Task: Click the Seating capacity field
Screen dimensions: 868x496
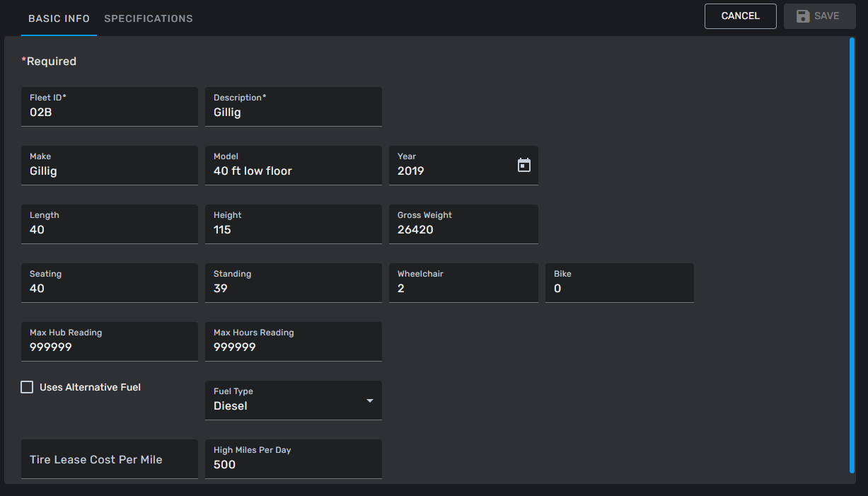Action: point(109,288)
